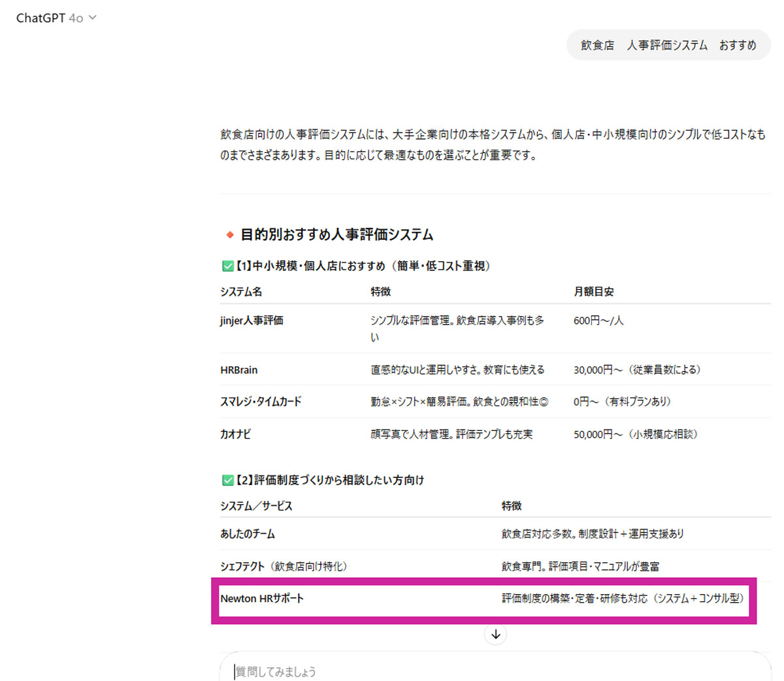Select the user prompt bubble 飲食店 人事評価システム おすすめ
The image size is (784, 681).
(668, 45)
